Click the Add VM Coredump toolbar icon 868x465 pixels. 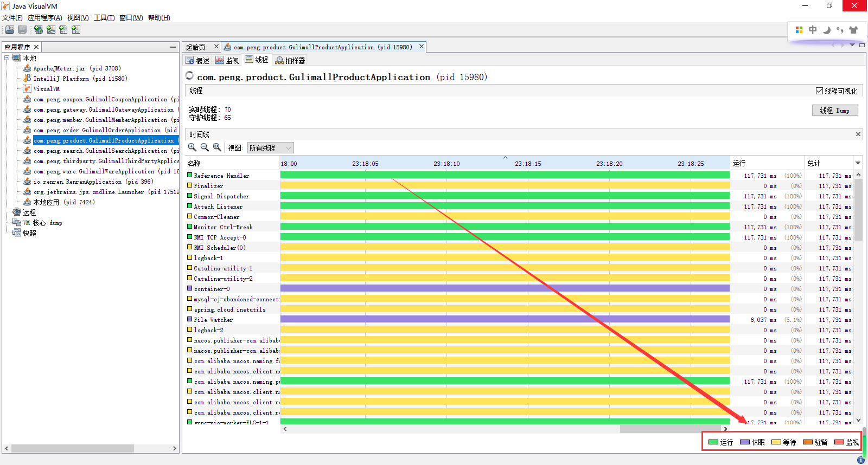(x=63, y=30)
